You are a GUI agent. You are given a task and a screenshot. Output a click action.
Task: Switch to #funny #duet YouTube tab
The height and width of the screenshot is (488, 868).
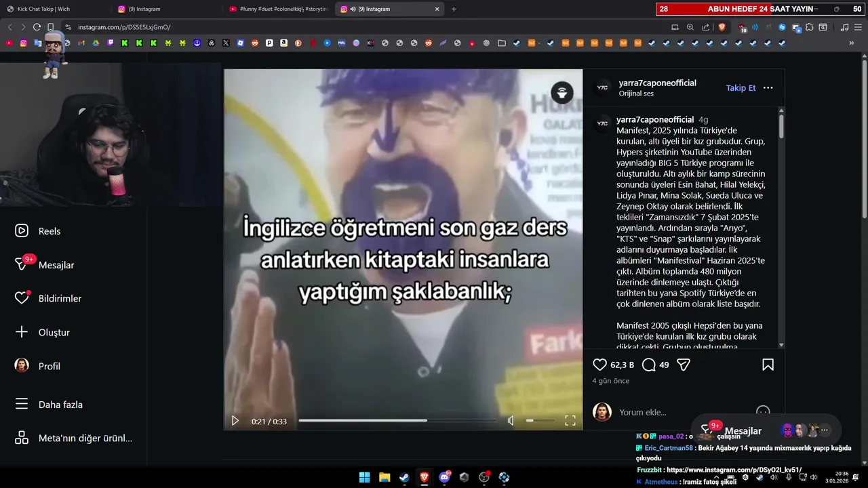click(278, 9)
